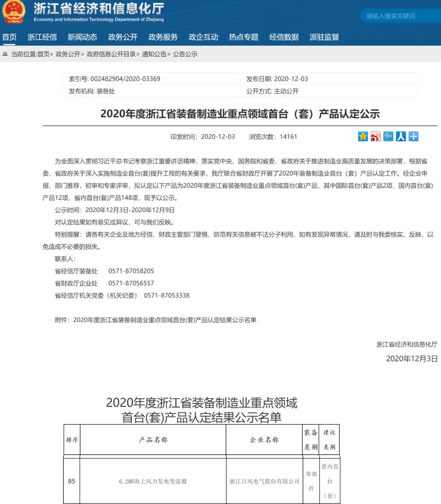Click the 印发时间 2020-12-03 text
The height and width of the screenshot is (504, 441).
[203, 137]
